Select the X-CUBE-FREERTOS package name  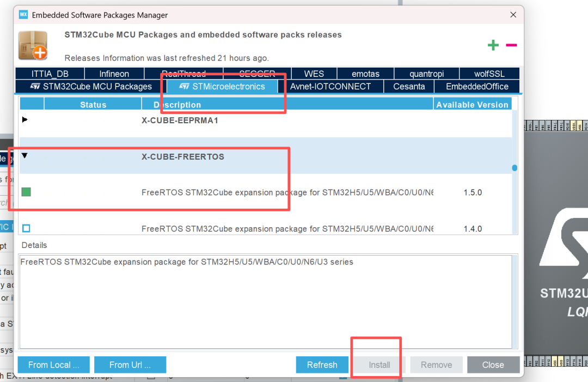tap(182, 156)
